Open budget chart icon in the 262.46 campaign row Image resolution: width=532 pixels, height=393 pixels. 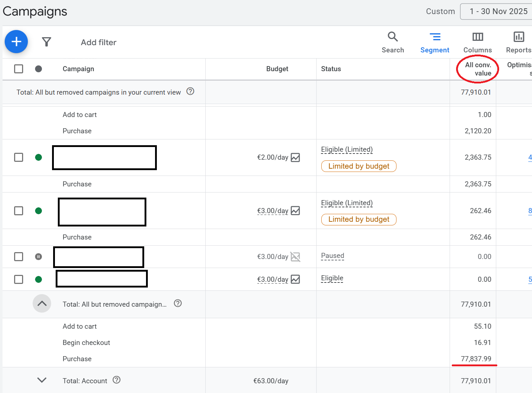coord(295,211)
